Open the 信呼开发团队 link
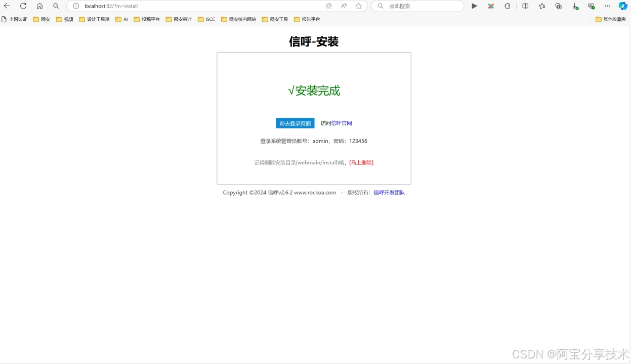This screenshot has height=364, width=631. pyautogui.click(x=389, y=193)
